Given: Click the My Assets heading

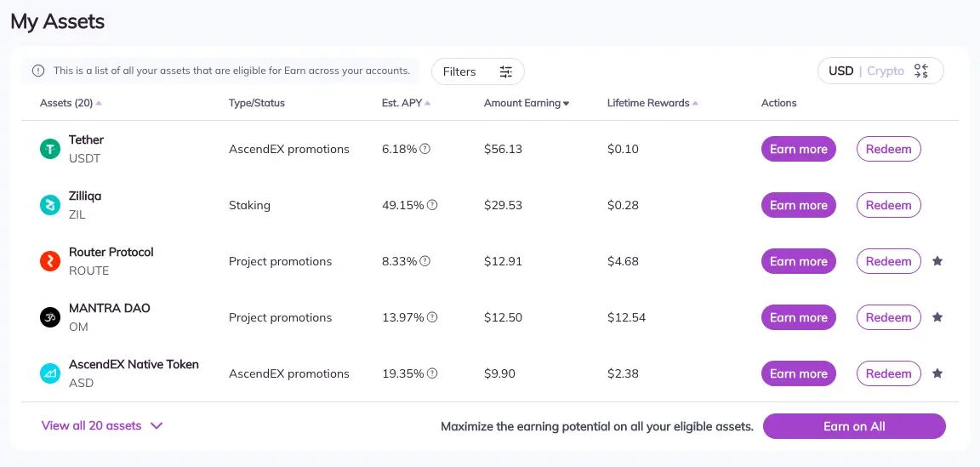Looking at the screenshot, I should coord(58,22).
